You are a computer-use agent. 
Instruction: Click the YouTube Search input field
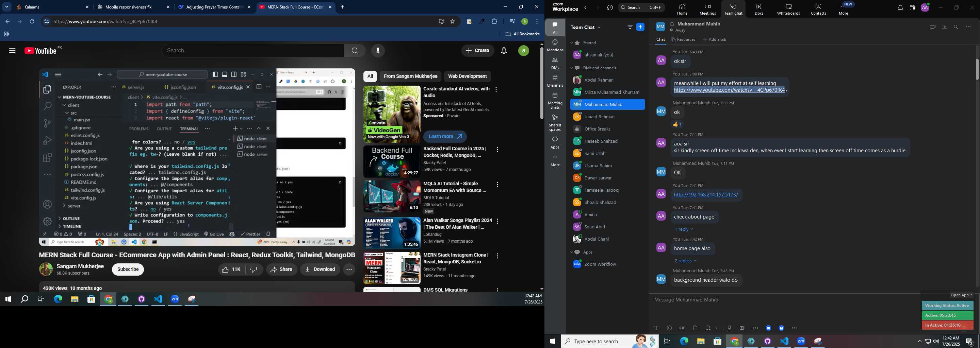[x=253, y=51]
